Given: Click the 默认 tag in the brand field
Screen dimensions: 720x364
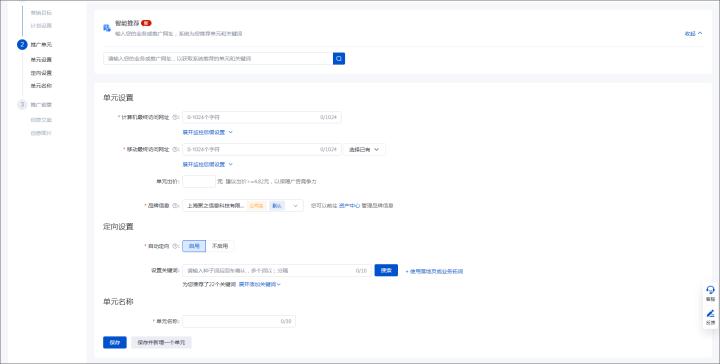Looking at the screenshot, I should 276,206.
